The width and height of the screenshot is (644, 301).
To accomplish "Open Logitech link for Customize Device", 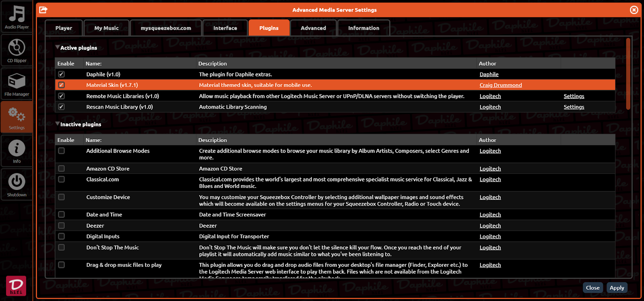I will pyautogui.click(x=490, y=197).
